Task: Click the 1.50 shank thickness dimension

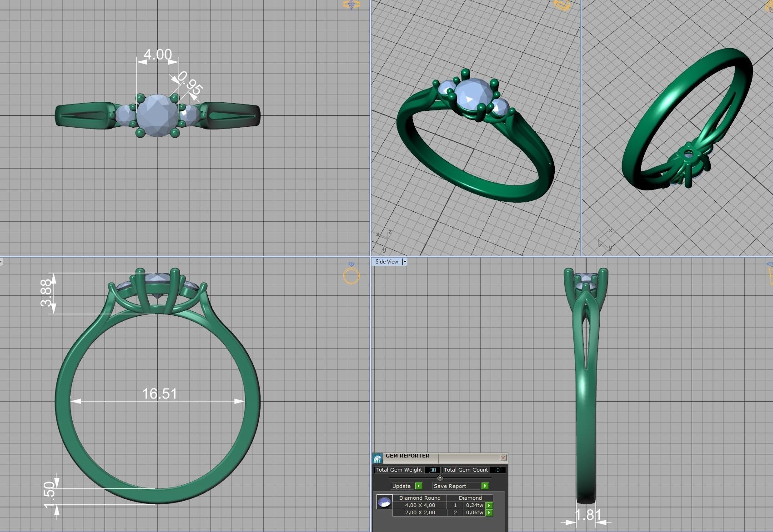Action: 49,495
